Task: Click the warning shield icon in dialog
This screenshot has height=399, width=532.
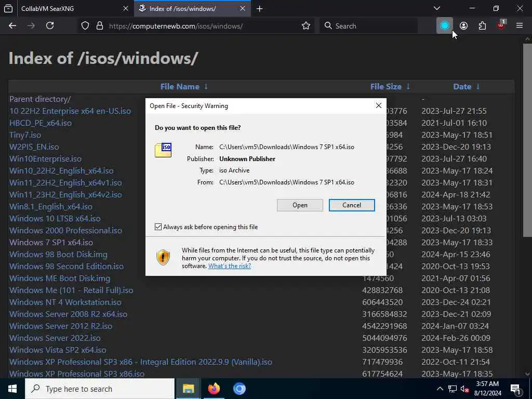Action: [163, 258]
